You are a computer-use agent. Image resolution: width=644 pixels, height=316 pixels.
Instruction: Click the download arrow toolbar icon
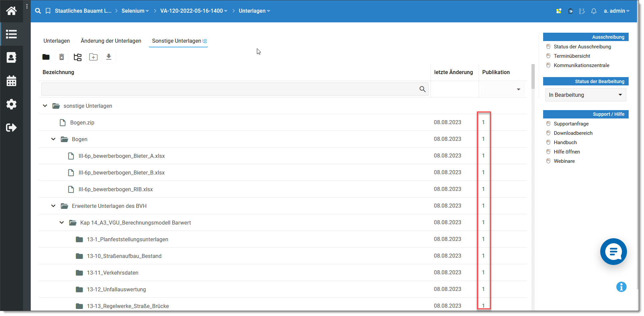(x=109, y=57)
